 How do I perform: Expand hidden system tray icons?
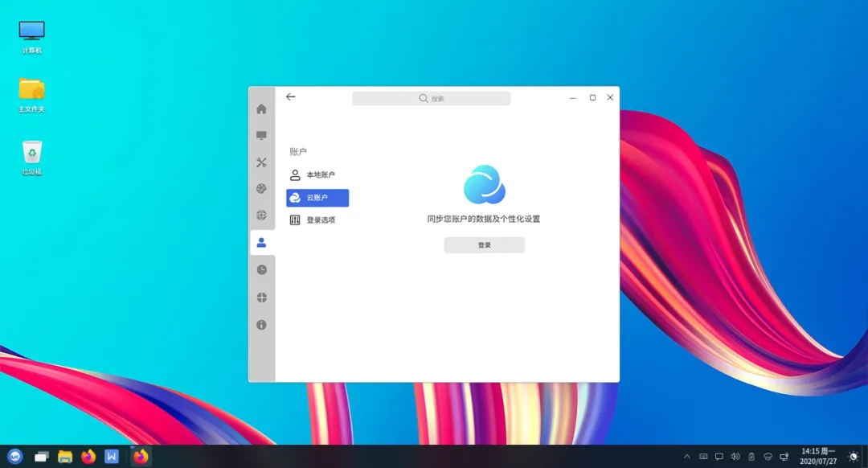click(688, 455)
